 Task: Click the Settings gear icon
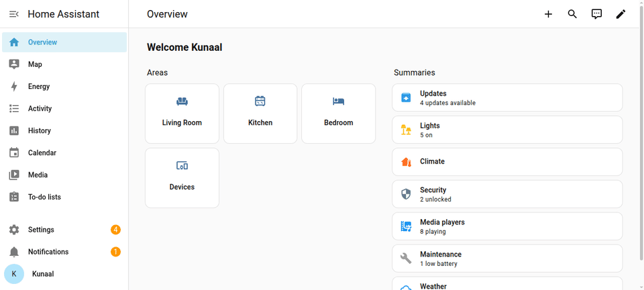[x=14, y=230]
